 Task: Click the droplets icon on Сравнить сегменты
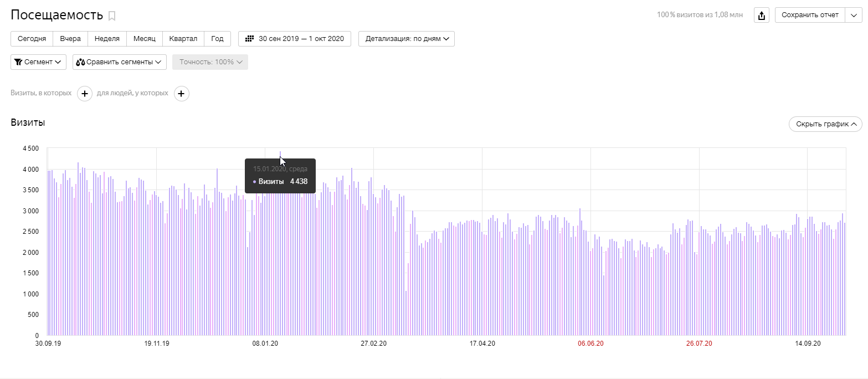pos(80,62)
